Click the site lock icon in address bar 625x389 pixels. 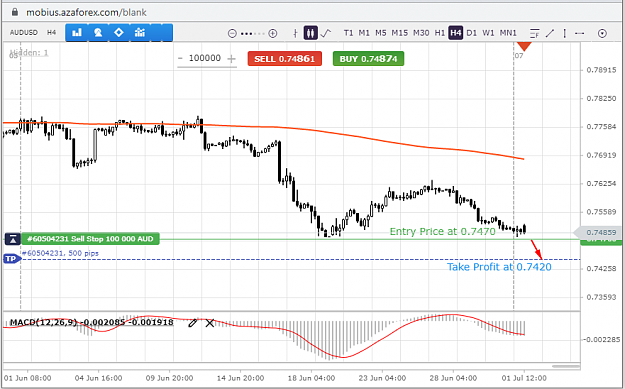(15, 12)
